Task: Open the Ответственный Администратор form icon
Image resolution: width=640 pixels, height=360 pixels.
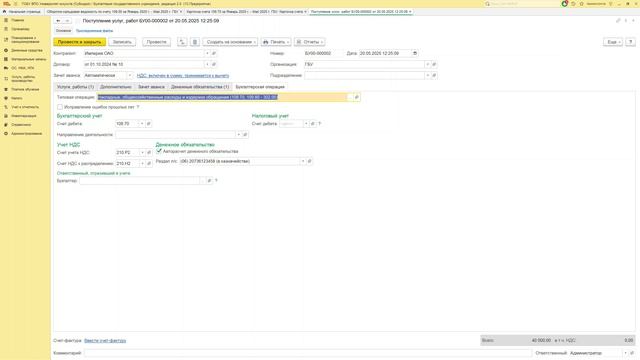Action: (632, 353)
